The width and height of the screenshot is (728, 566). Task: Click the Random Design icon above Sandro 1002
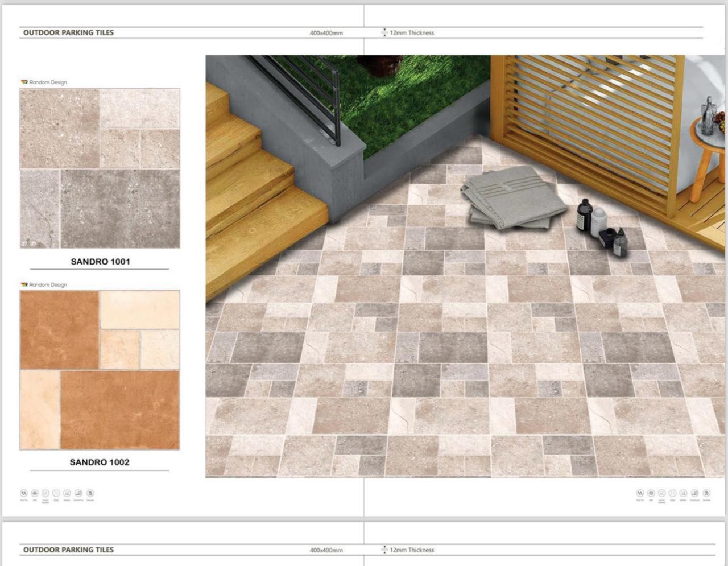24,284
